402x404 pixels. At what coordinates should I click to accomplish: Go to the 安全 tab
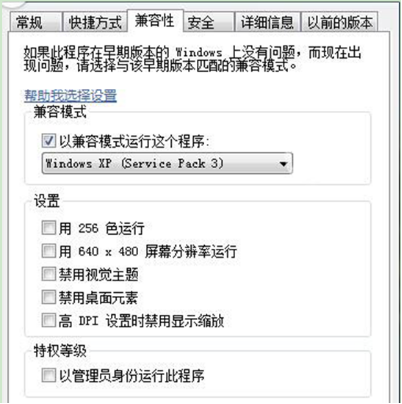pos(208,22)
